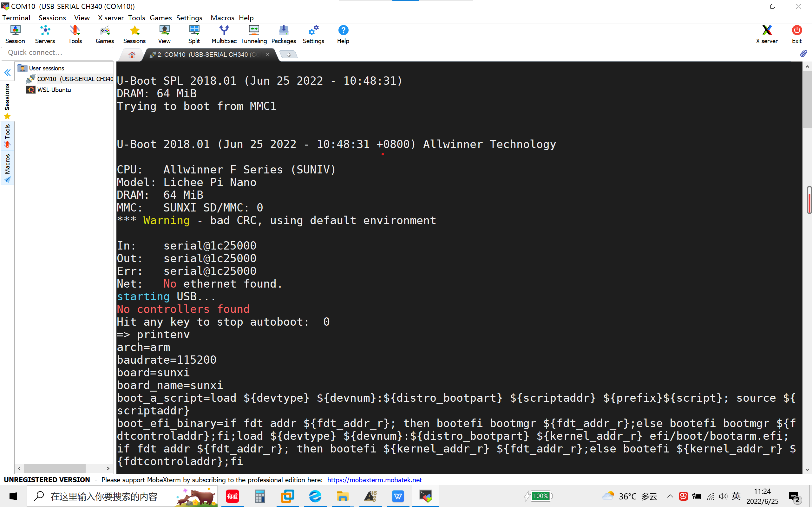The height and width of the screenshot is (507, 812).
Task: Open the Settings menu
Action: point(189,18)
